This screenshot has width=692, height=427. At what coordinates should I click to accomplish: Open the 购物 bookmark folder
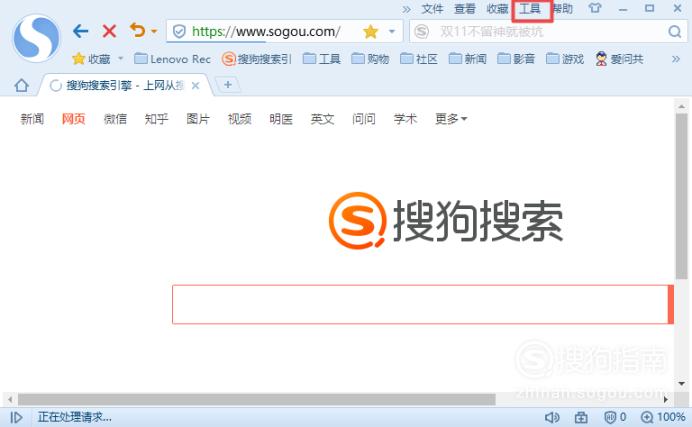tap(370, 59)
